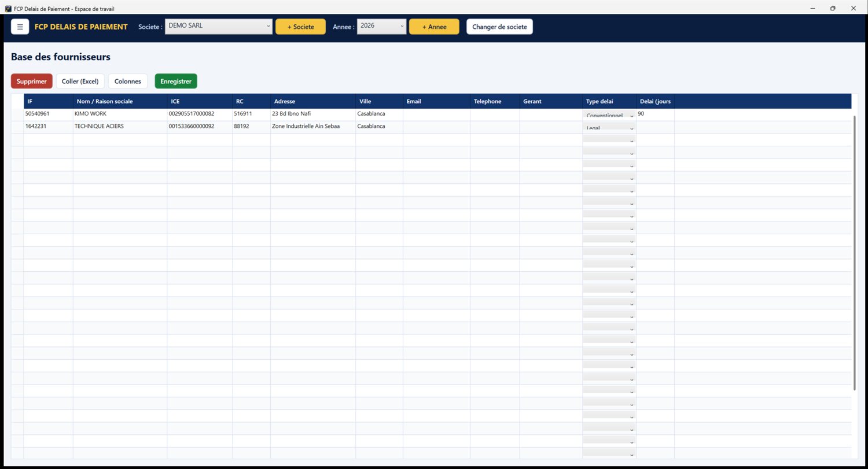This screenshot has height=469, width=868.
Task: Select the TECHNIQUE ACIERS name cell
Action: click(x=120, y=127)
